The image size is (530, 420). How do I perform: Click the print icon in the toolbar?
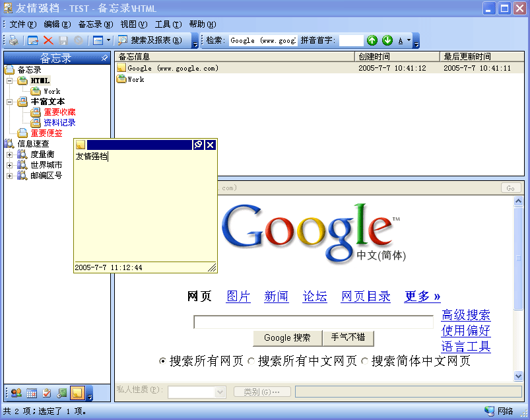pos(13,40)
